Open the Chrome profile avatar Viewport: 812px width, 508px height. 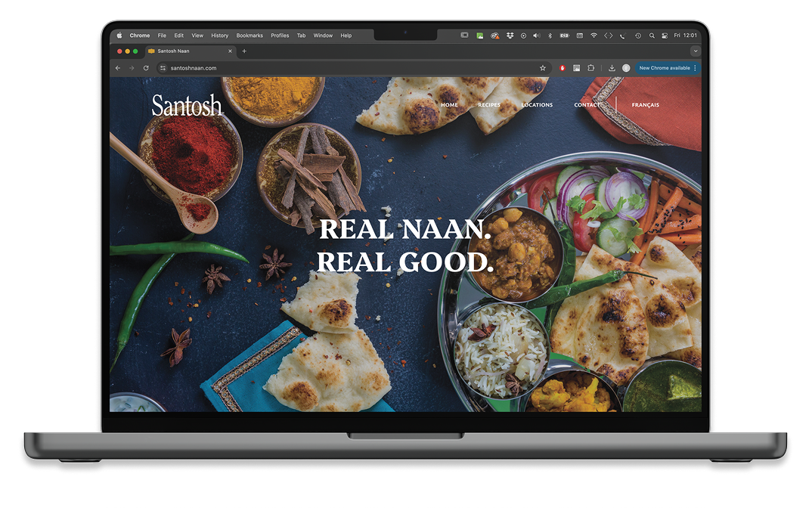pyautogui.click(x=626, y=68)
